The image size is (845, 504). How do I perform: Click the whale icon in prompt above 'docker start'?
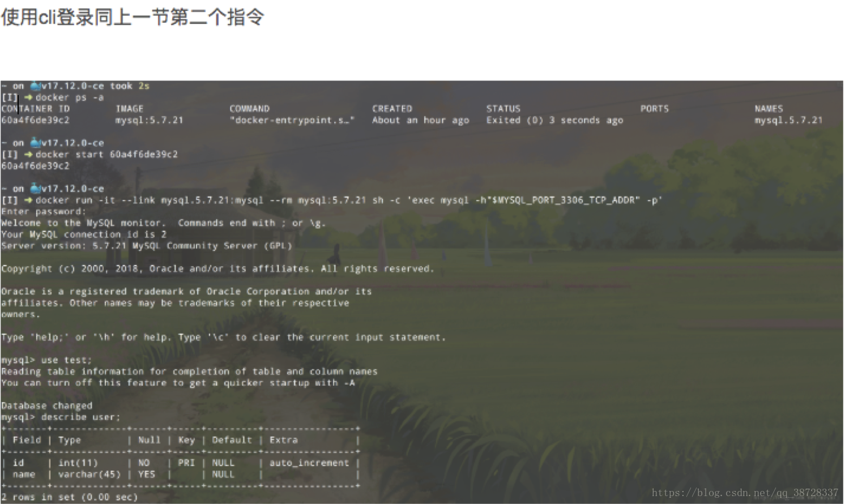click(x=36, y=143)
